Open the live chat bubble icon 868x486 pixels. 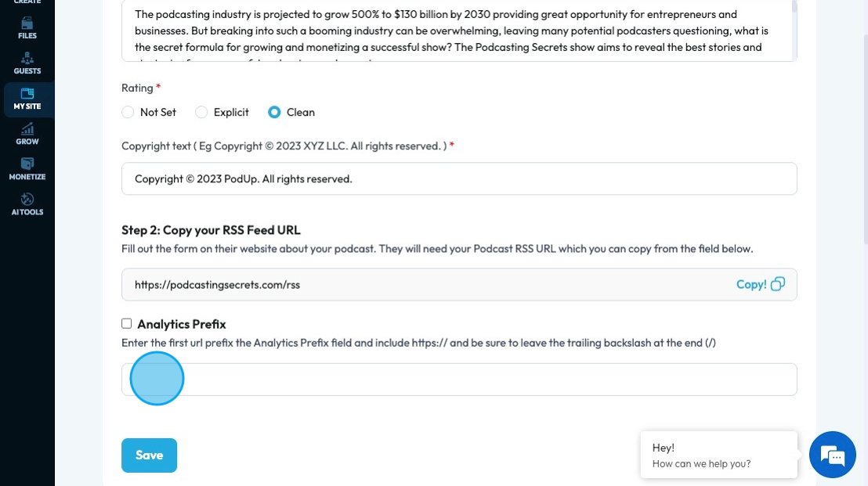click(x=832, y=455)
